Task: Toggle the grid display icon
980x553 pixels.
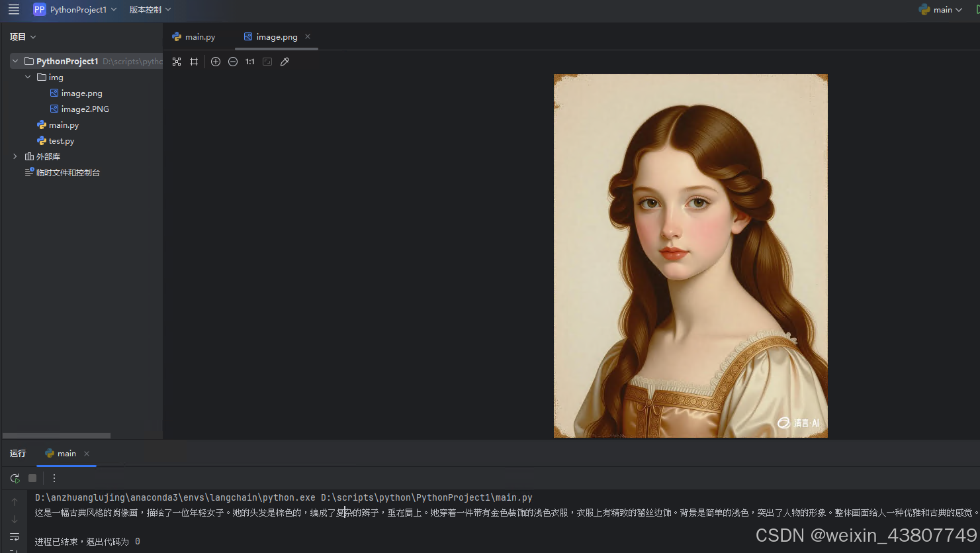Action: point(194,62)
